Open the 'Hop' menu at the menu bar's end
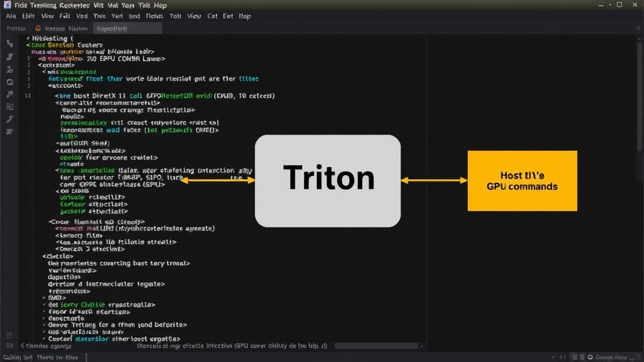This screenshot has height=362, width=644. 245,16
